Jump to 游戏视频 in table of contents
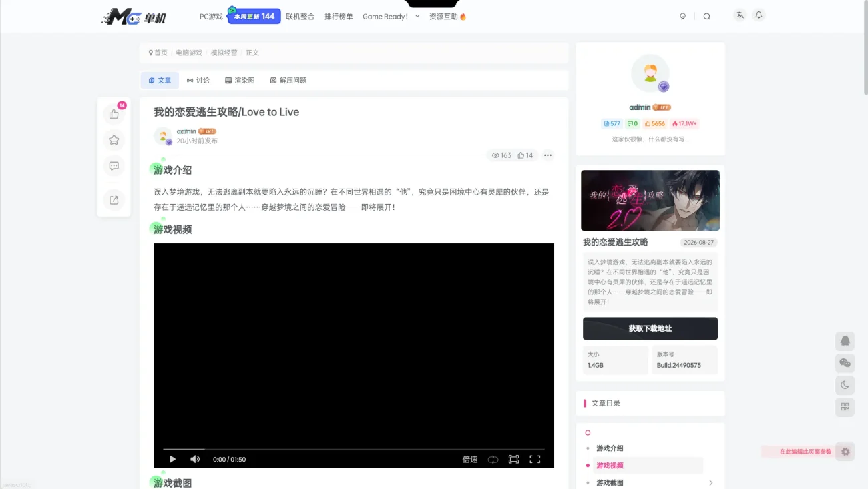 tap(610, 466)
